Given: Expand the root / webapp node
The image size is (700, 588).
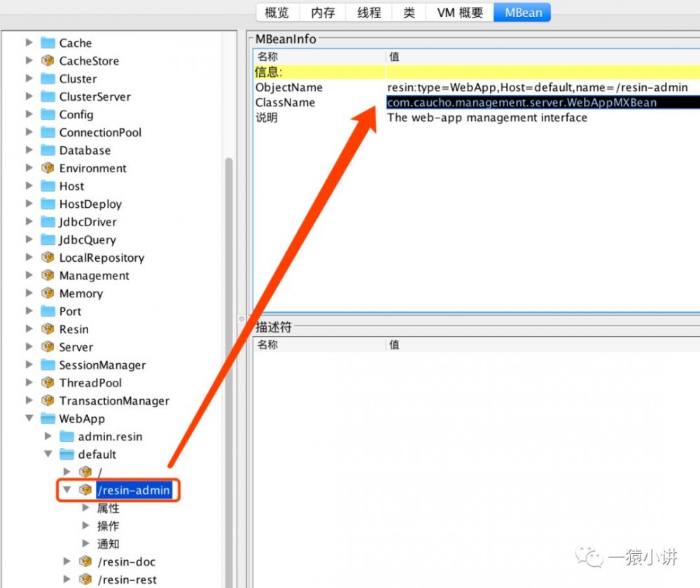Looking at the screenshot, I should pos(67,472).
